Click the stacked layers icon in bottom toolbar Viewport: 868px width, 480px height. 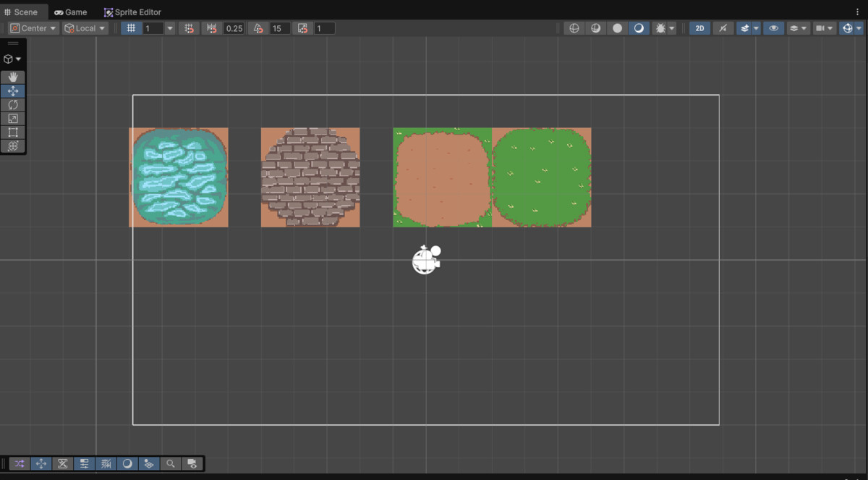point(149,463)
